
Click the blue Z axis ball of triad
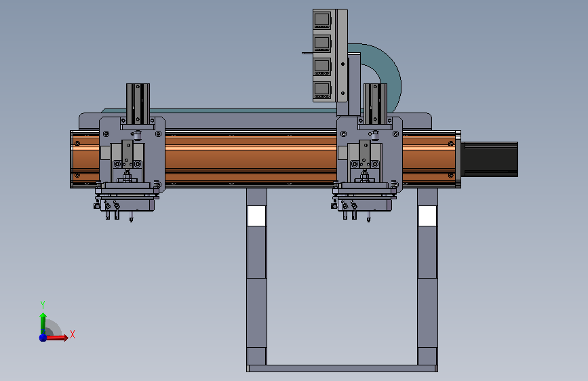[x=43, y=338]
